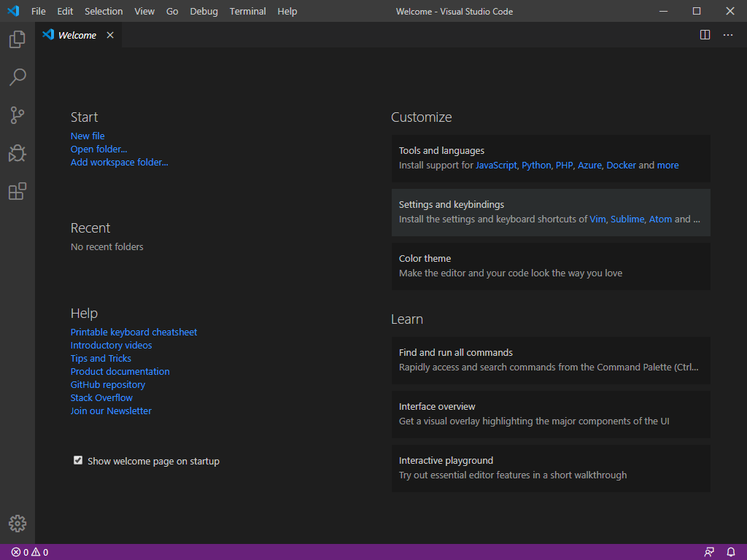The image size is (747, 560).
Task: Open the Source Control view
Action: point(18,115)
